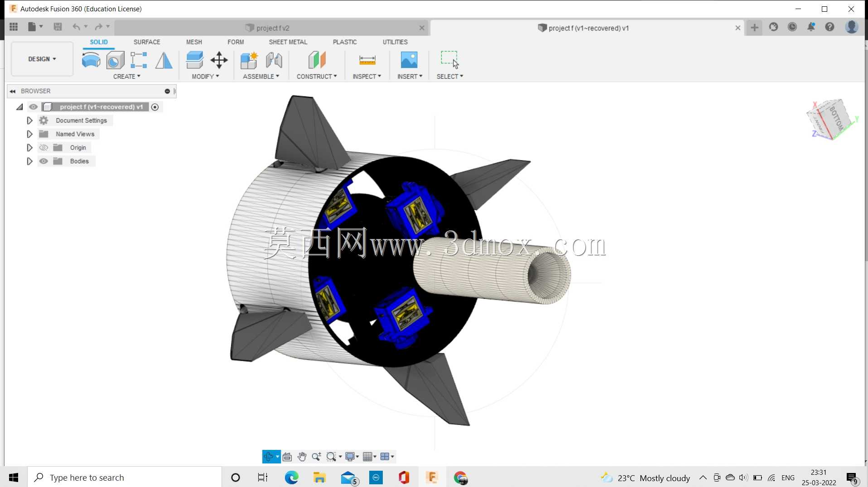Open the Help question mark icon
This screenshot has width=868, height=487.
click(829, 27)
